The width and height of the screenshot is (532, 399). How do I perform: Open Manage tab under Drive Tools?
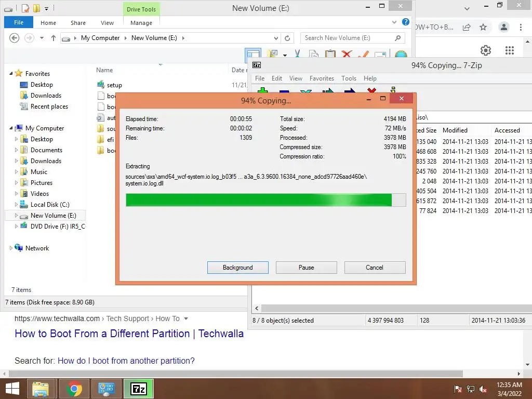pyautogui.click(x=141, y=23)
